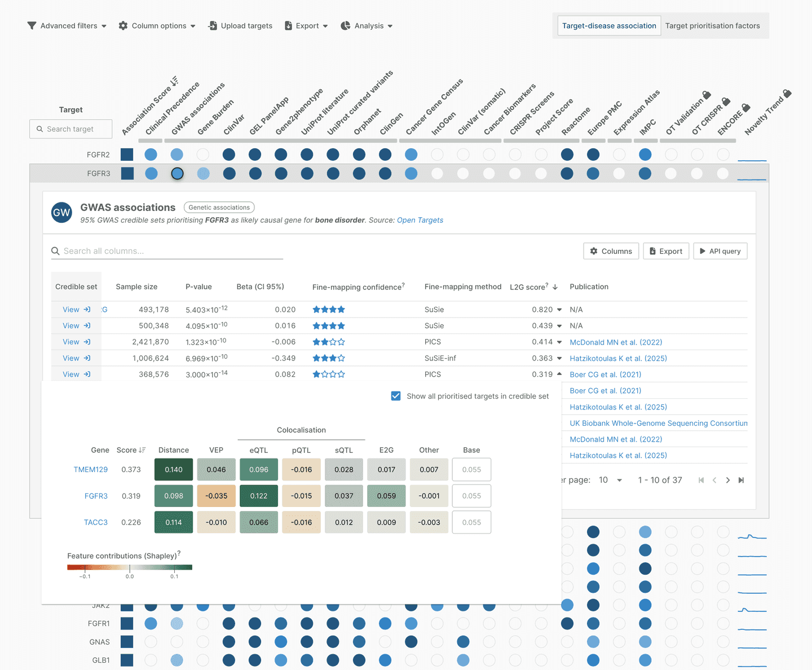Open credible set arrow icon for 1,006,624 row
Image resolution: width=812 pixels, height=670 pixels.
[x=87, y=358]
